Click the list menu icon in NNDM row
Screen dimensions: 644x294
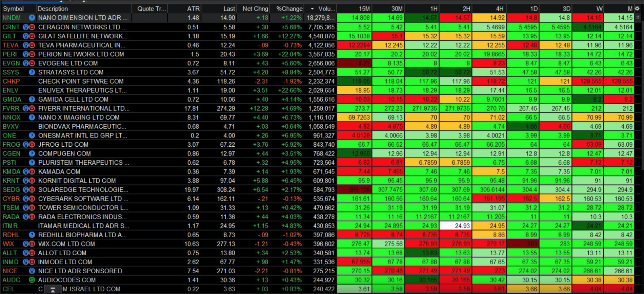[x=638, y=18]
